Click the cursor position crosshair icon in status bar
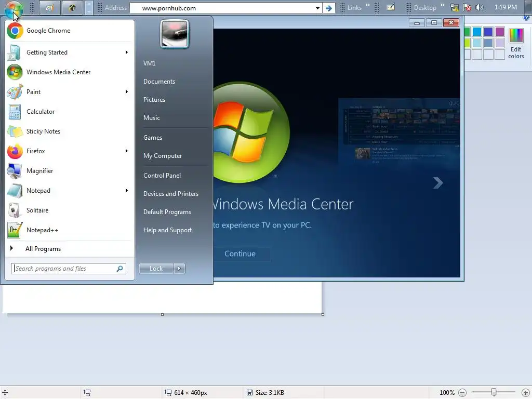This screenshot has height=399, width=532. pos(5,393)
